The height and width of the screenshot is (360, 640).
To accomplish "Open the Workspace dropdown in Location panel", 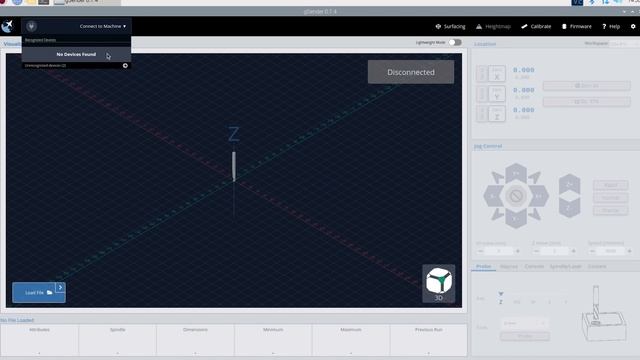I will point(624,43).
